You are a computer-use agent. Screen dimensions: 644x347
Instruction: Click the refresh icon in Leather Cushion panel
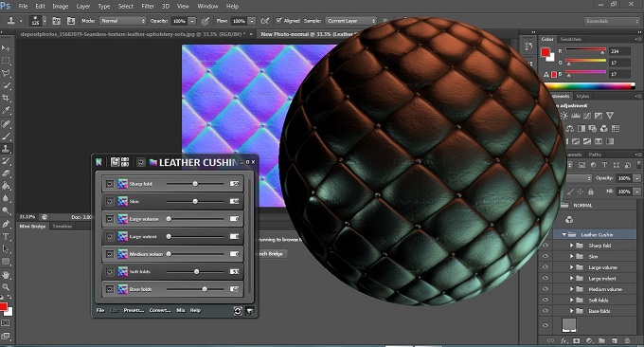point(238,311)
